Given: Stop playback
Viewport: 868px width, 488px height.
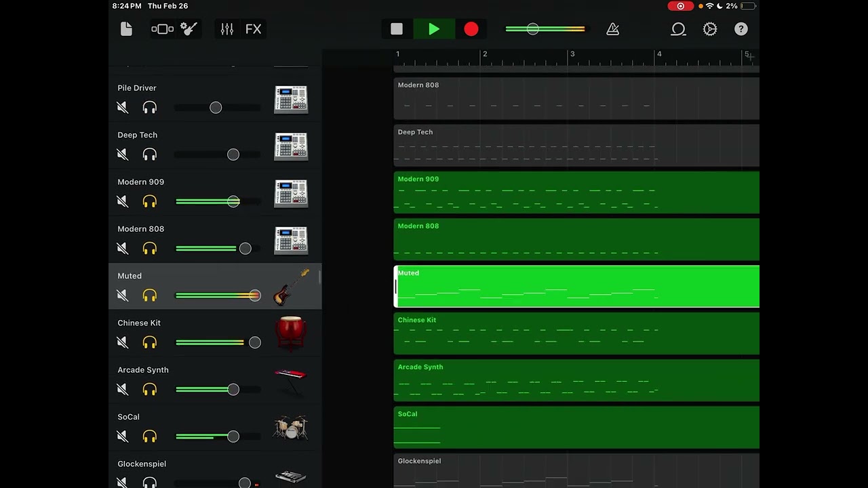Looking at the screenshot, I should click(x=397, y=29).
